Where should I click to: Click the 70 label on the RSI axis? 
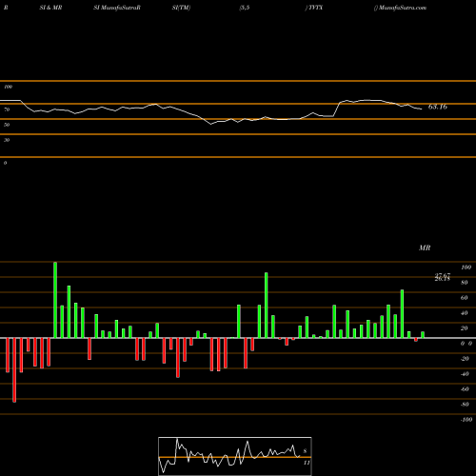[7, 109]
